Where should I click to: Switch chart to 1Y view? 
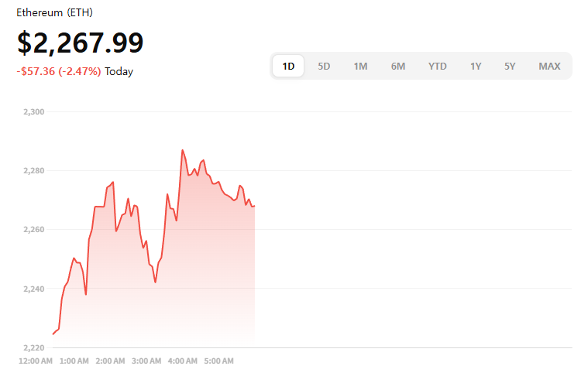point(476,67)
